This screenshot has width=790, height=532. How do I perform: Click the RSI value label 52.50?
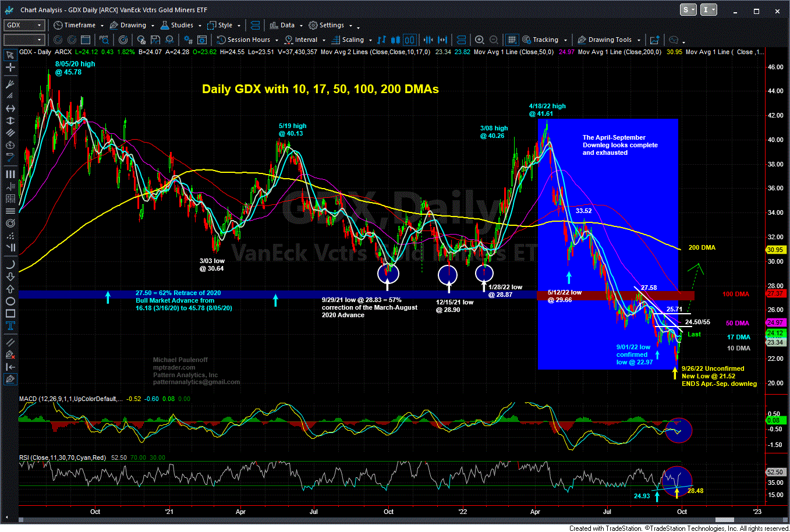click(775, 472)
